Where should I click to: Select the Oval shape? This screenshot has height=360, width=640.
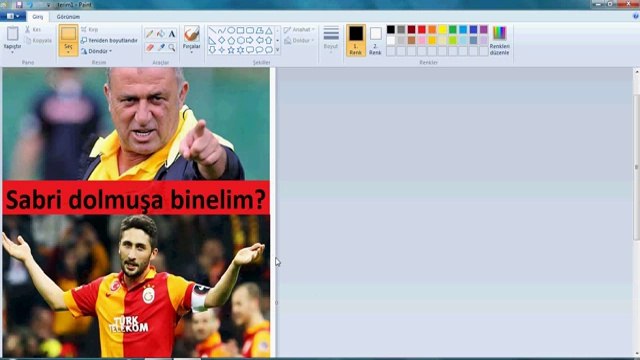[231, 31]
